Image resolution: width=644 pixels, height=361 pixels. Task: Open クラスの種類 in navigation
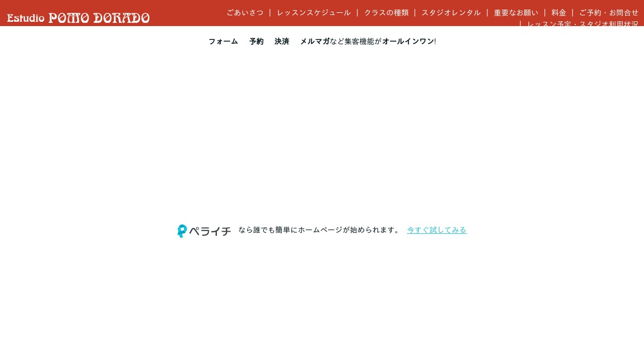click(x=386, y=13)
